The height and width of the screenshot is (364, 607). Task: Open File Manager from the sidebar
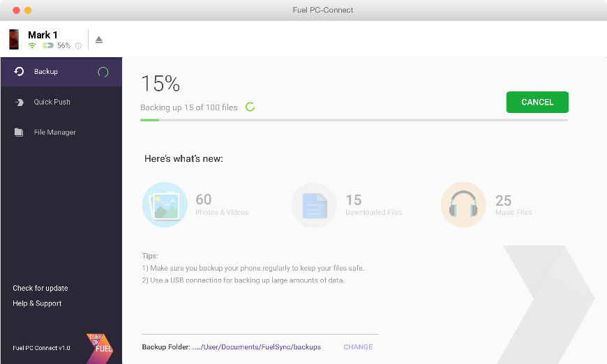61,132
